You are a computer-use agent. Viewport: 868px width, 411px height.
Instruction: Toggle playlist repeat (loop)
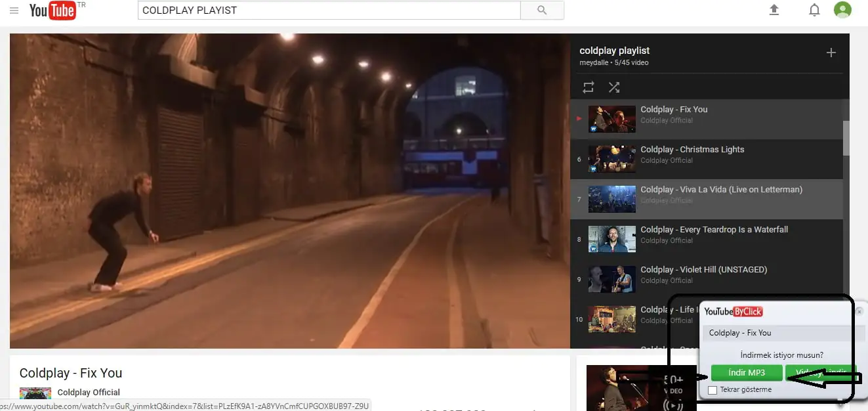[x=589, y=87]
